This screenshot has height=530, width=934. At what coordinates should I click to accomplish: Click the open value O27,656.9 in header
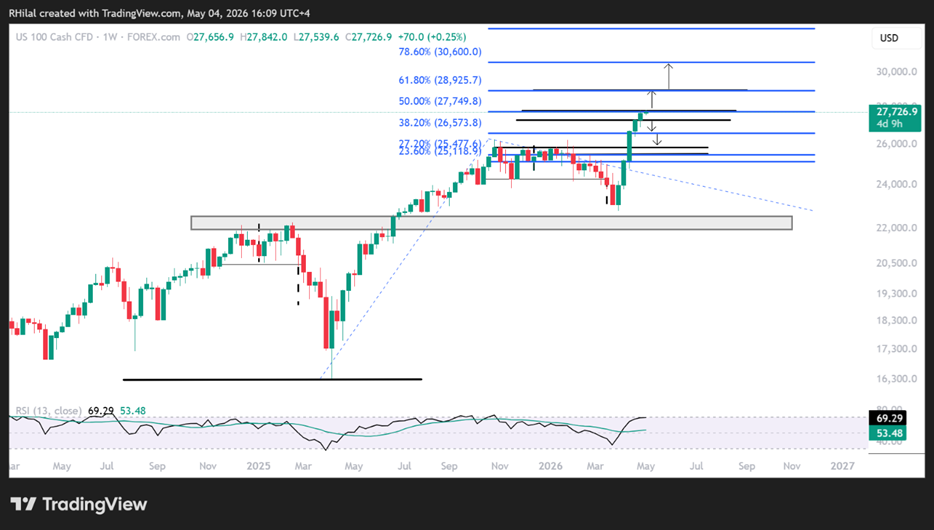[210, 37]
